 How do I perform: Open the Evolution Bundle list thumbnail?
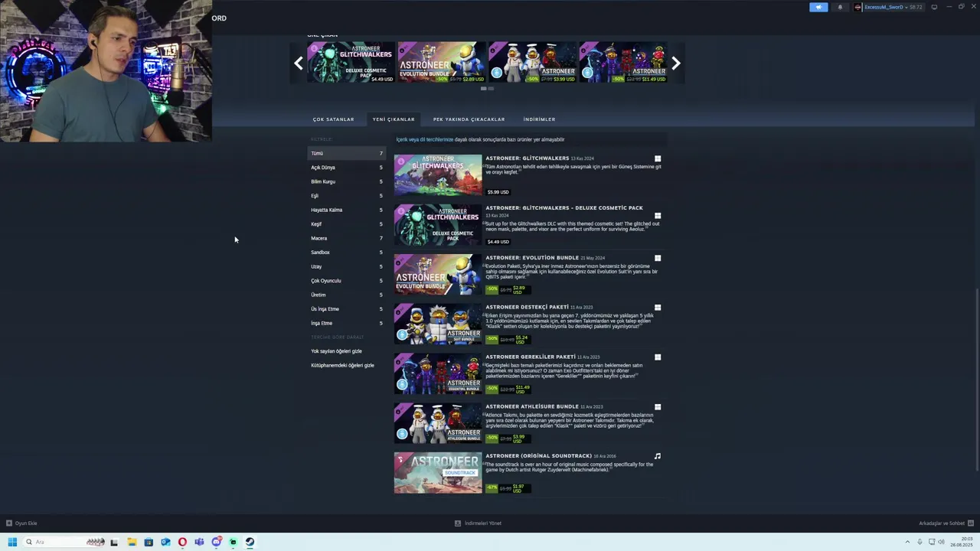(x=438, y=275)
